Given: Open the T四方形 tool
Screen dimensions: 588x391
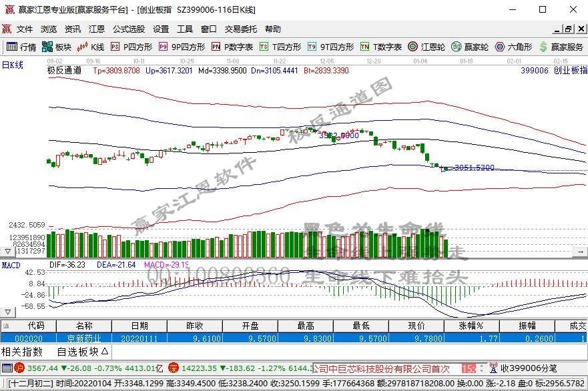Looking at the screenshot, I should click(x=280, y=47).
